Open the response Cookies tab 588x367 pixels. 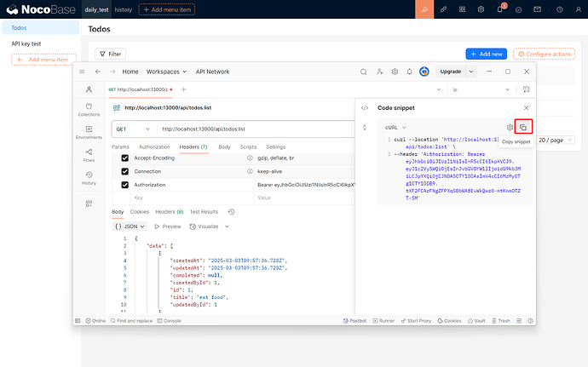[140, 212]
